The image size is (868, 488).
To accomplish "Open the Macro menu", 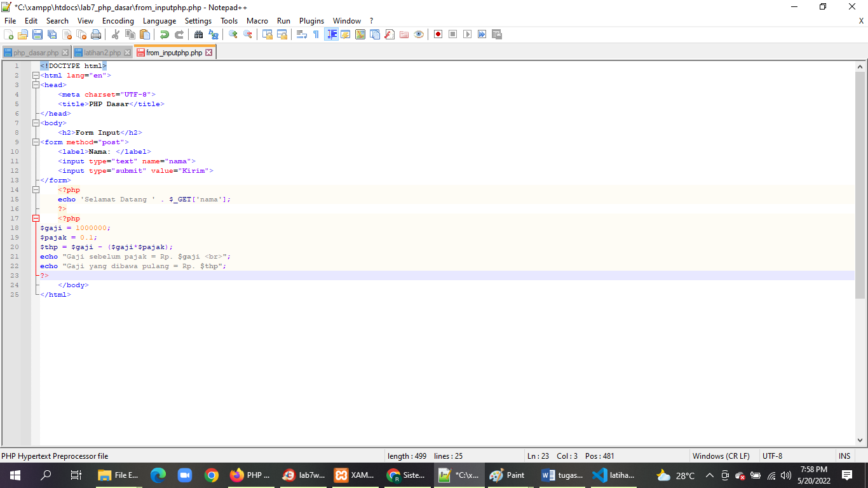I will pos(257,20).
